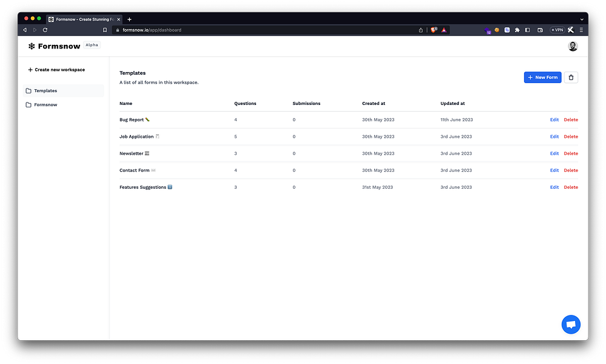The height and width of the screenshot is (364, 606).
Task: Toggle the browser sidebar panel icon
Action: (528, 30)
